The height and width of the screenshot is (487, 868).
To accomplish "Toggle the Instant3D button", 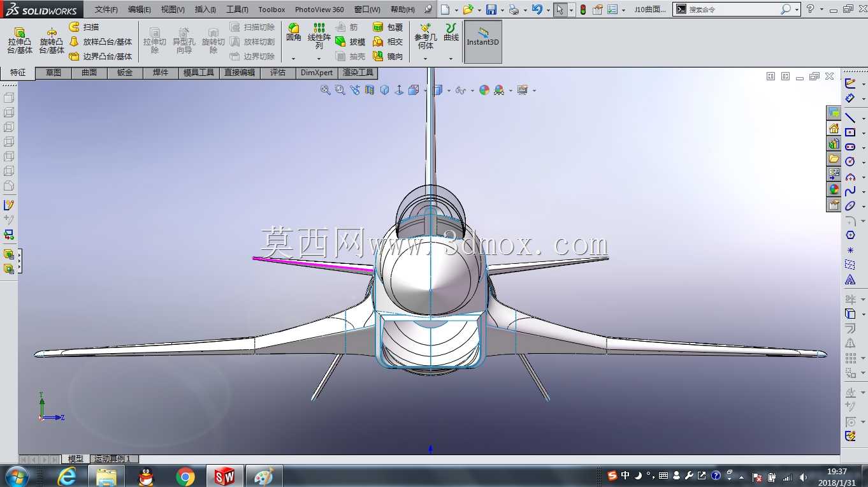I will click(483, 41).
